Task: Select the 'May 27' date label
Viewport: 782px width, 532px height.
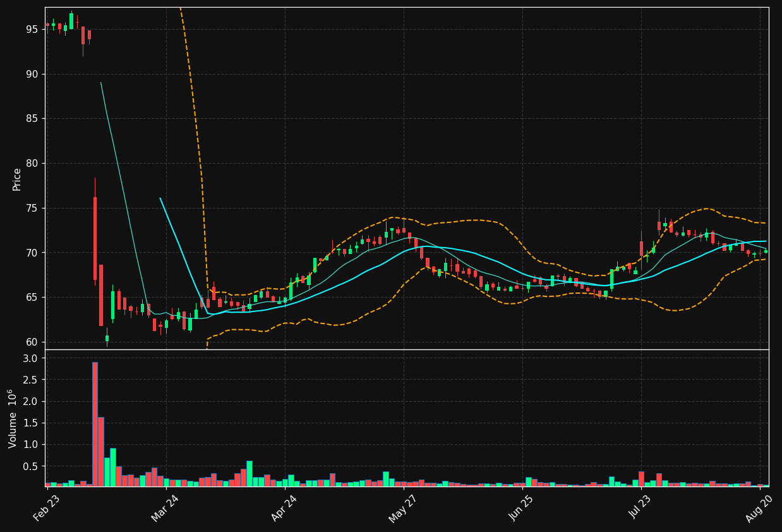Action: pyautogui.click(x=403, y=508)
